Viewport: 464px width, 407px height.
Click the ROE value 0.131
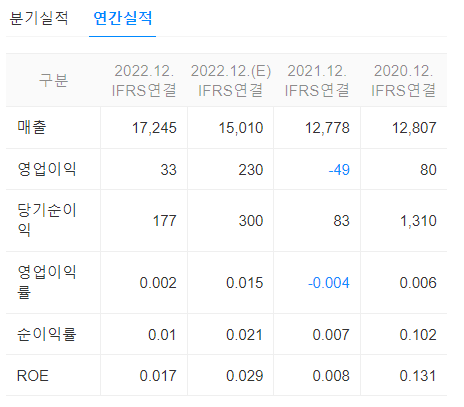[418, 376]
